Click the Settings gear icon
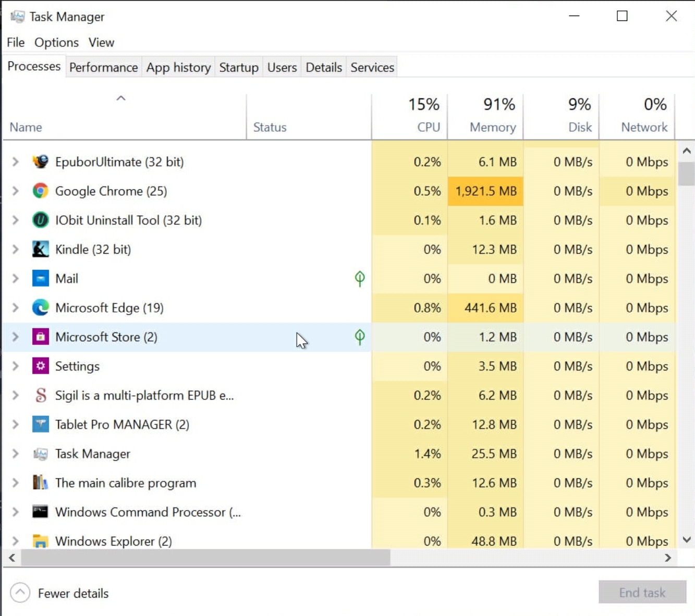The image size is (695, 616). click(40, 366)
